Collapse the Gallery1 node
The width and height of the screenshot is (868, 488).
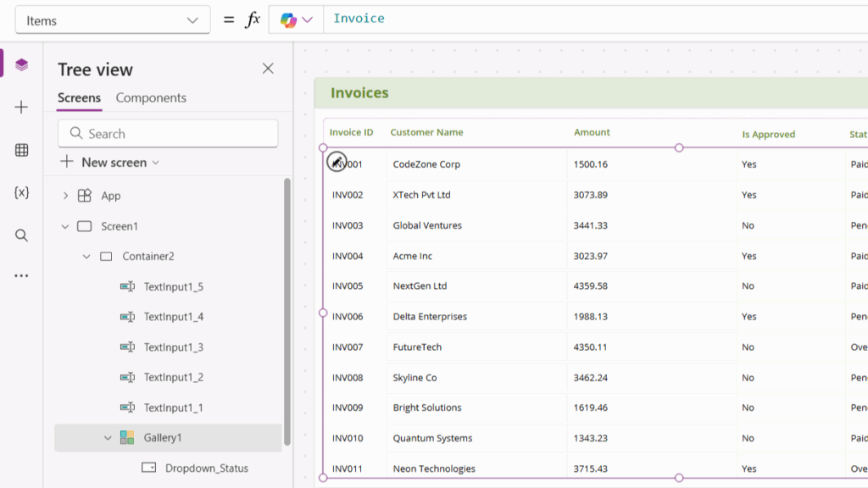[108, 438]
